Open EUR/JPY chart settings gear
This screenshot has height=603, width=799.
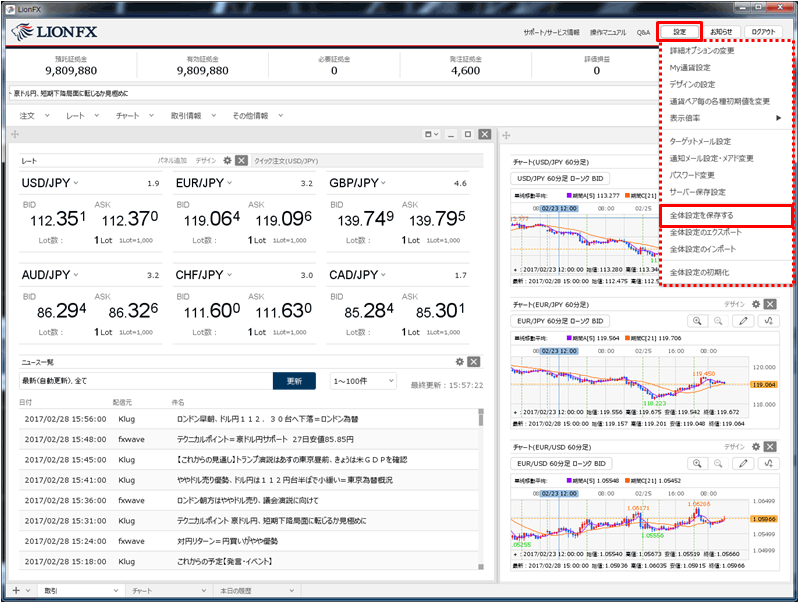[x=756, y=304]
